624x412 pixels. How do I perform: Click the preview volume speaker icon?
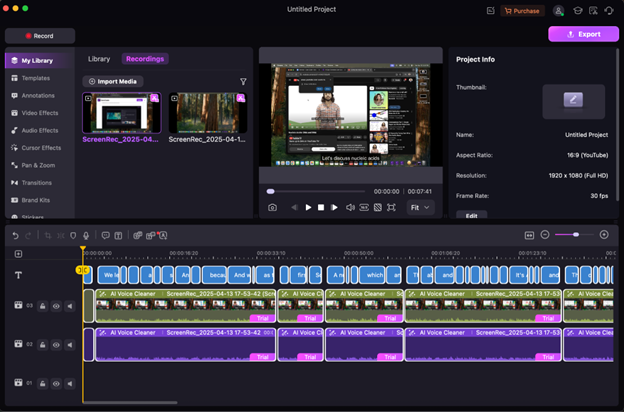(350, 207)
